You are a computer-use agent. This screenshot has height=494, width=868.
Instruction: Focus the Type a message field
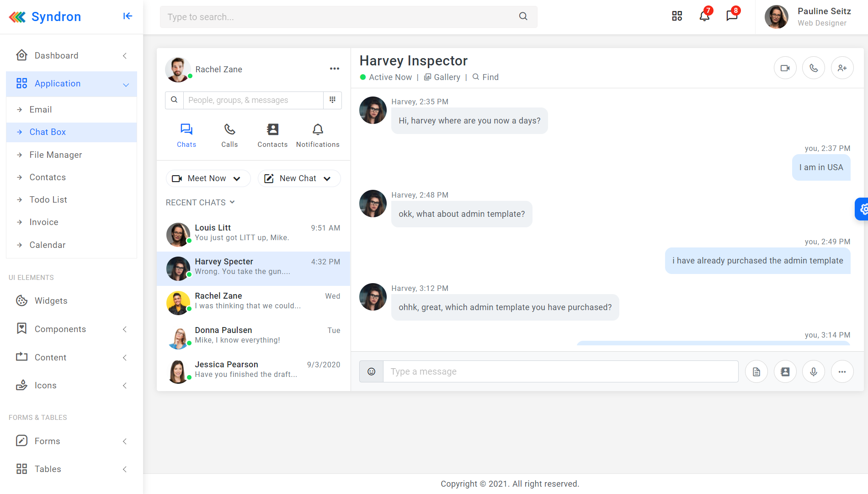[x=560, y=371]
